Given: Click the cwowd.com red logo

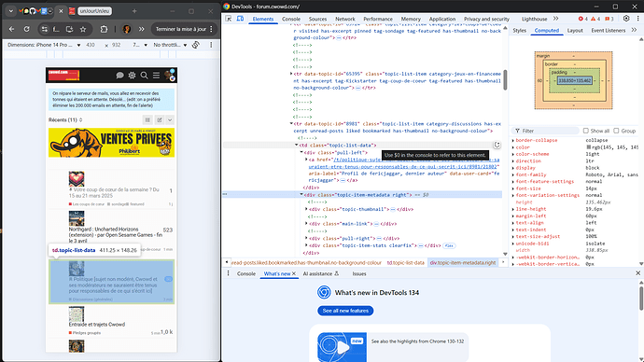Looking at the screenshot, I should [63, 76].
